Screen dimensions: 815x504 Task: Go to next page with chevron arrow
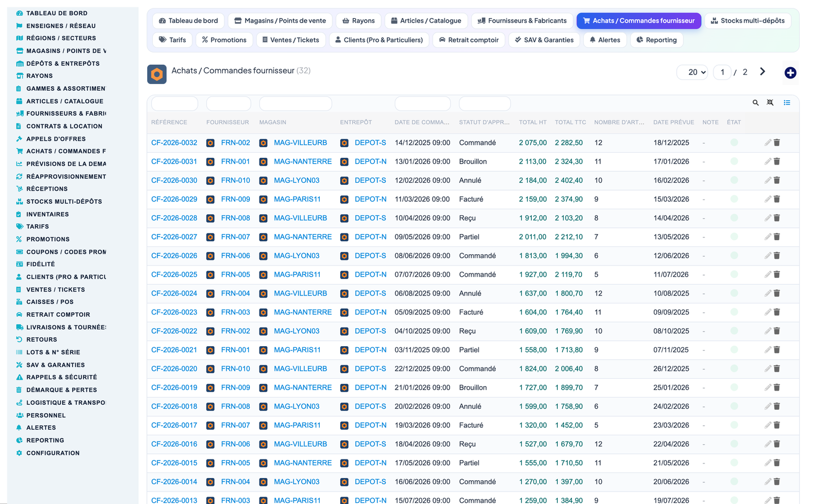[763, 72]
